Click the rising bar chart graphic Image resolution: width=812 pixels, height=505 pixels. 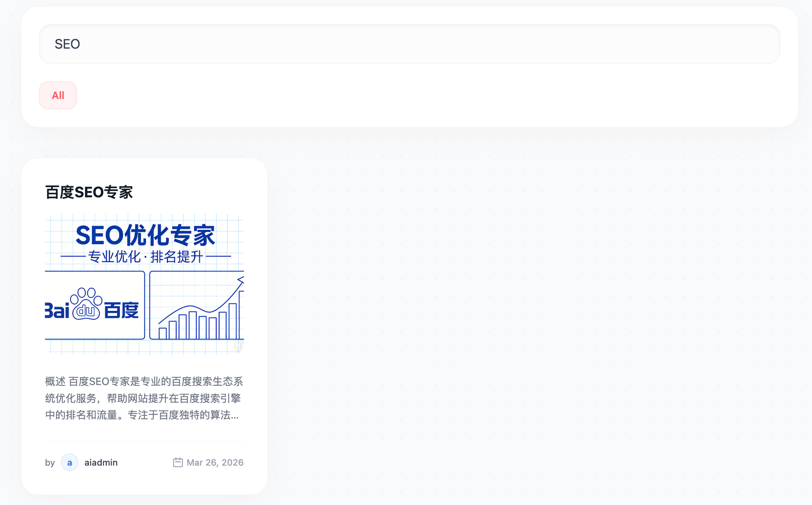click(x=199, y=320)
